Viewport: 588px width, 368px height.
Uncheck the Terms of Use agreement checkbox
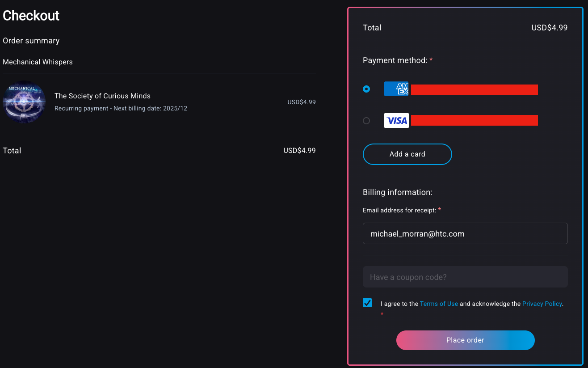[367, 303]
